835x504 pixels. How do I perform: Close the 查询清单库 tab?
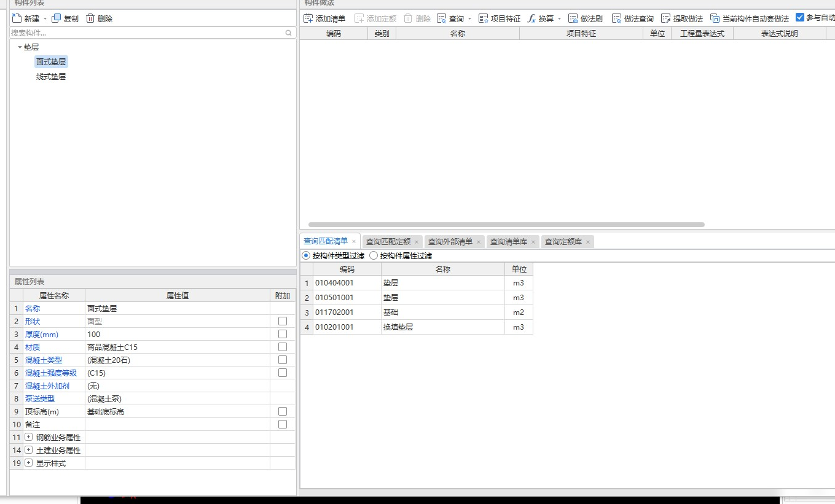point(533,242)
